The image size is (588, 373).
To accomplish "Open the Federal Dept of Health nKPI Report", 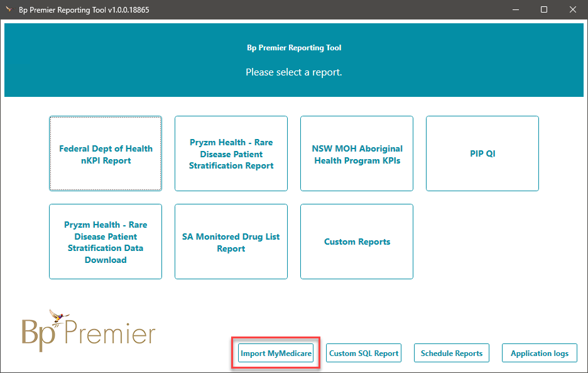I will click(106, 154).
